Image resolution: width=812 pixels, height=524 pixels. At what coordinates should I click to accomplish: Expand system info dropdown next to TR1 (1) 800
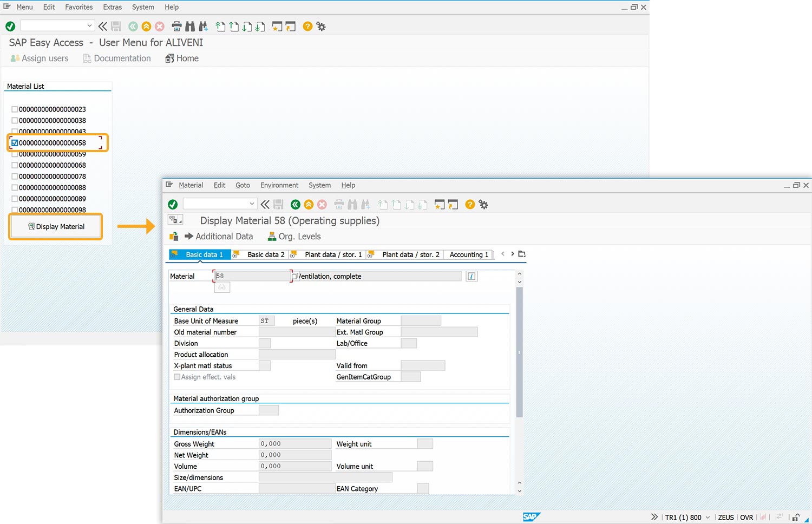pyautogui.click(x=708, y=517)
